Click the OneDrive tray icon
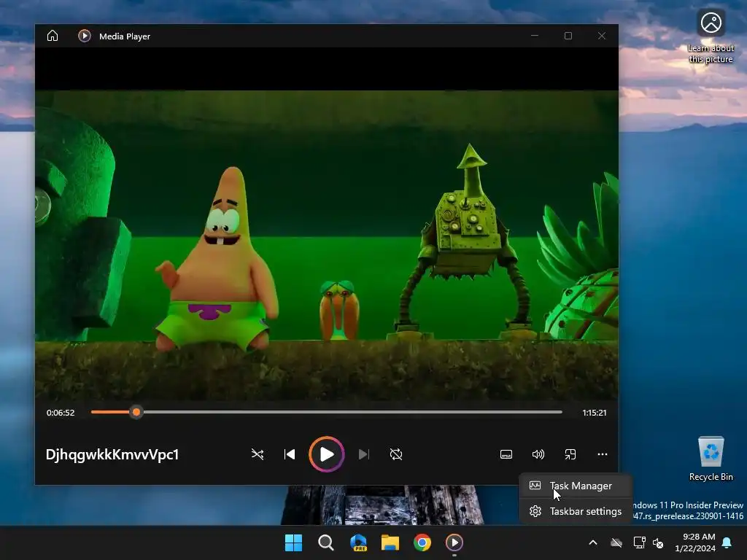747x560 pixels. click(616, 542)
